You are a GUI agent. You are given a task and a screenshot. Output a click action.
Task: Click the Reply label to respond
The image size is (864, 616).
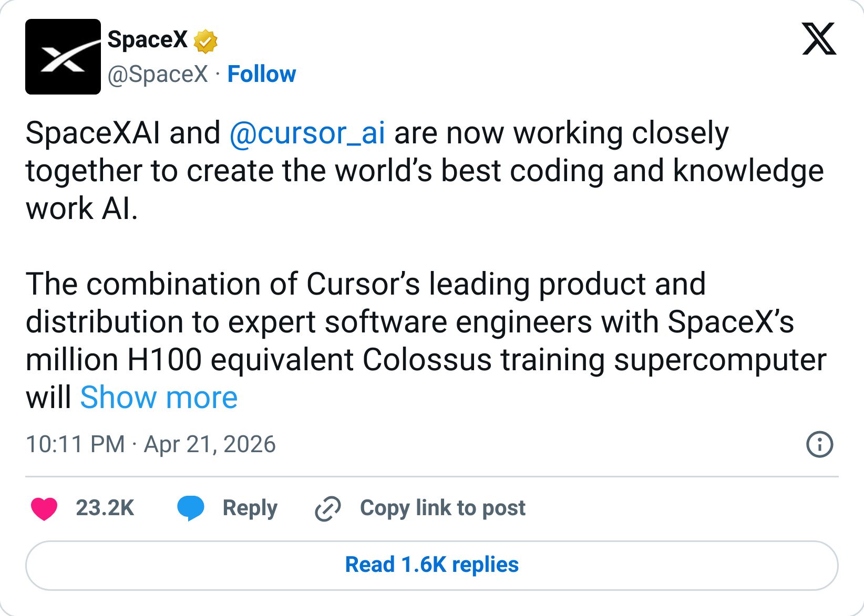pos(250,507)
